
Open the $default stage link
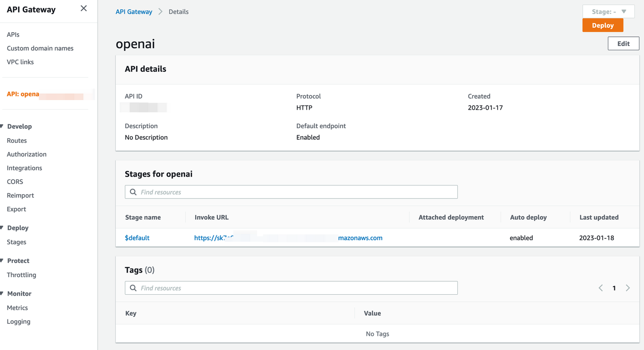(137, 238)
